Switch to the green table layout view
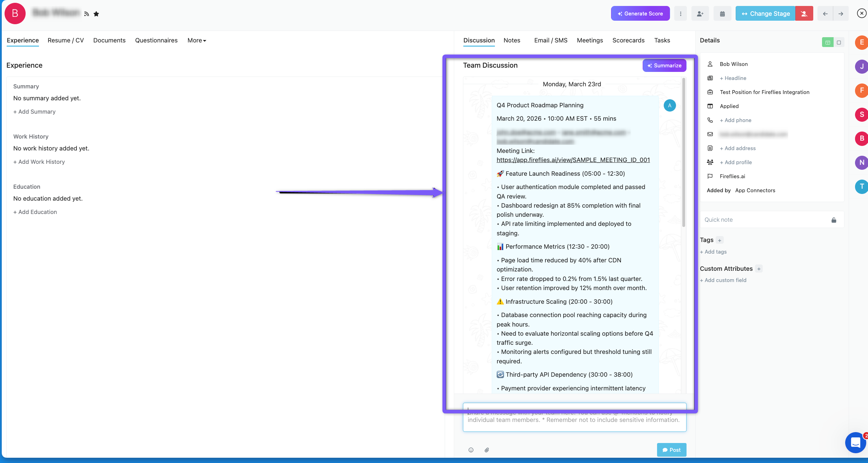This screenshot has width=868, height=463. click(828, 42)
